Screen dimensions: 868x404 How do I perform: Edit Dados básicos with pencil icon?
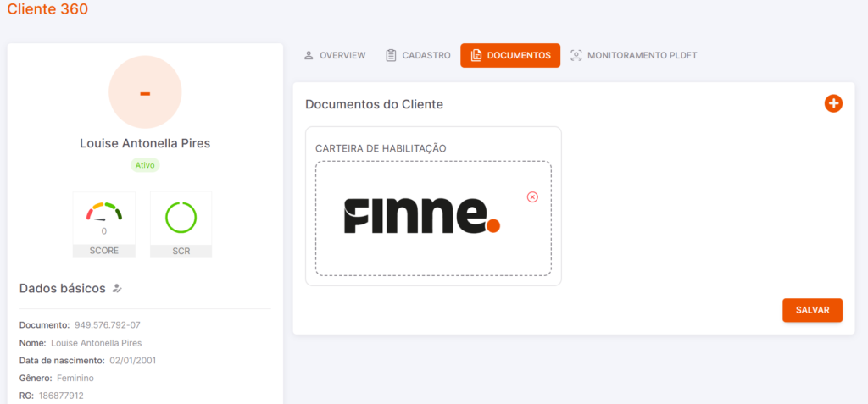[117, 288]
